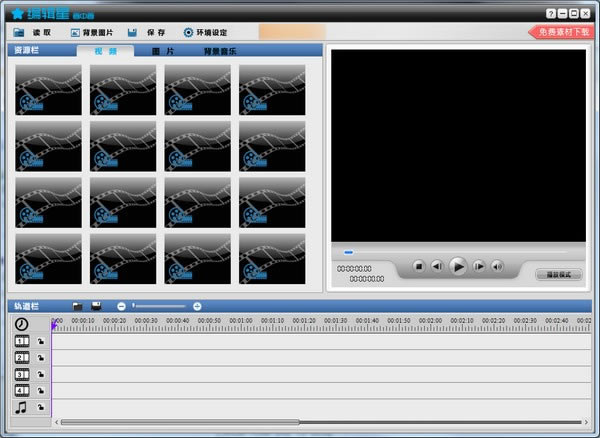Screen dimensions: 600x438
Task: Toggle lock on the music track
Action: [x=40, y=408]
